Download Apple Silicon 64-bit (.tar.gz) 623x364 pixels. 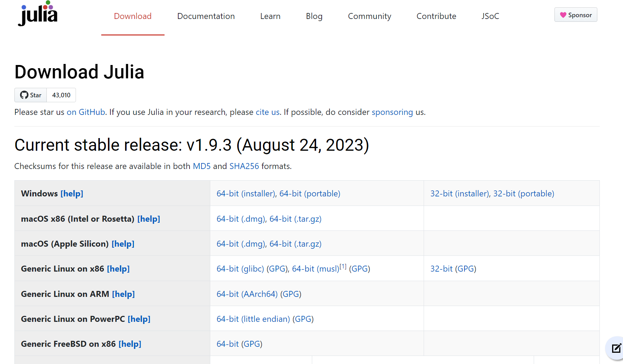click(295, 244)
